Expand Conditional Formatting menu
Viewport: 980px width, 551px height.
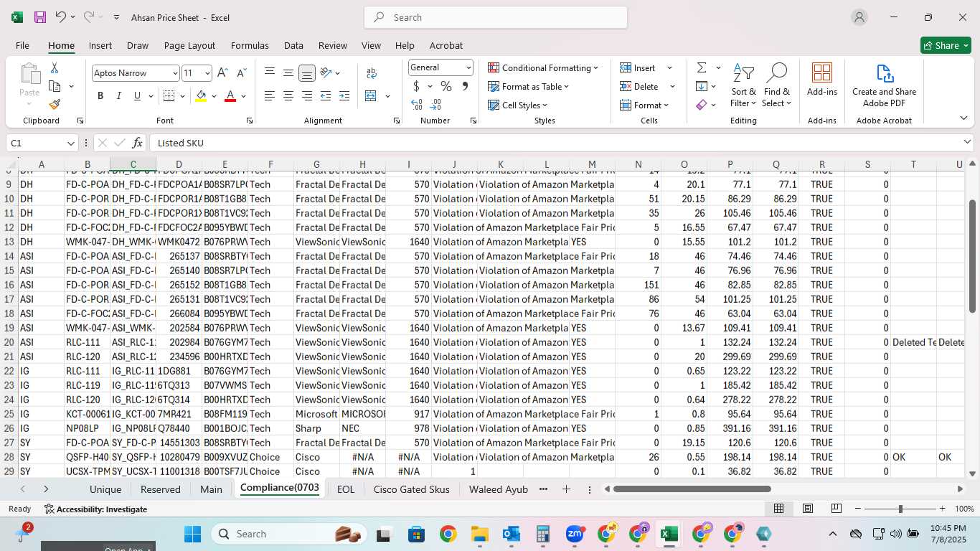[543, 67]
